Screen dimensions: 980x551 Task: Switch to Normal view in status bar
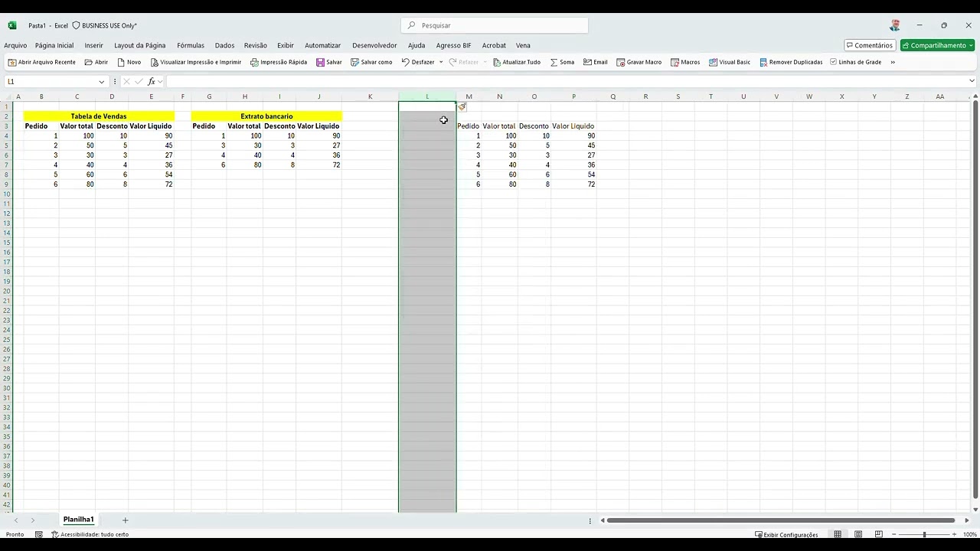838,534
